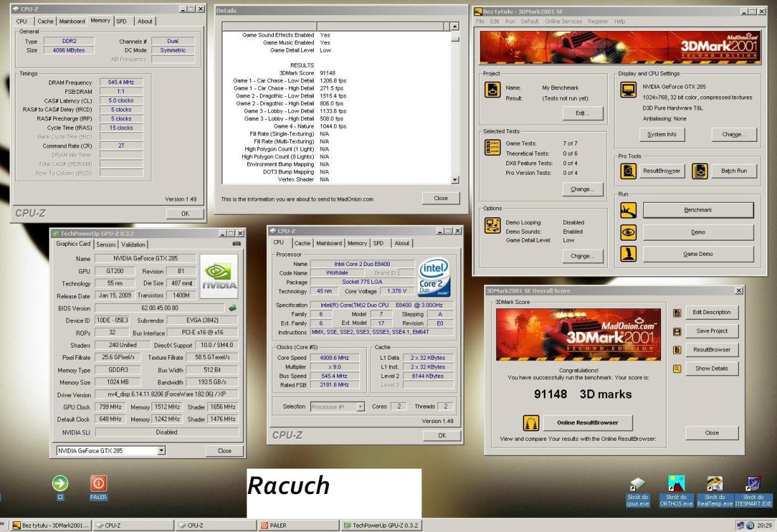The width and height of the screenshot is (777, 532).
Task: Click the GPU-Z camera screenshot icon
Action: pyautogui.click(x=237, y=243)
